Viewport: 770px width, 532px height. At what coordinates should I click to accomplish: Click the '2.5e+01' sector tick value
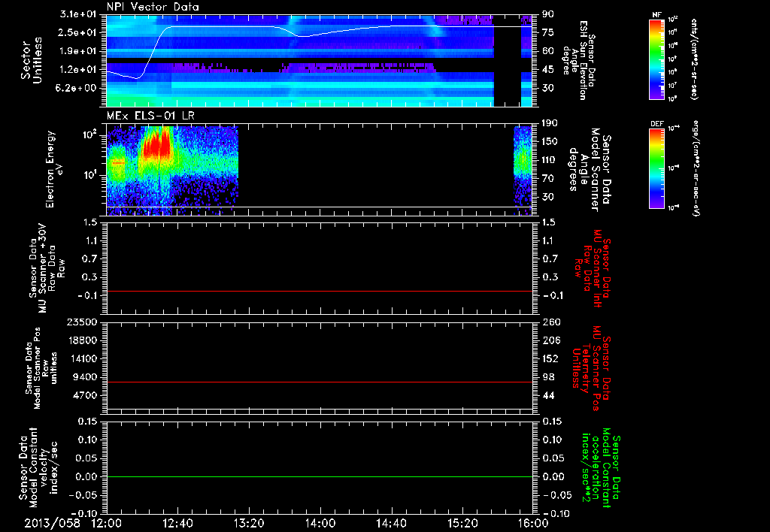coord(79,32)
